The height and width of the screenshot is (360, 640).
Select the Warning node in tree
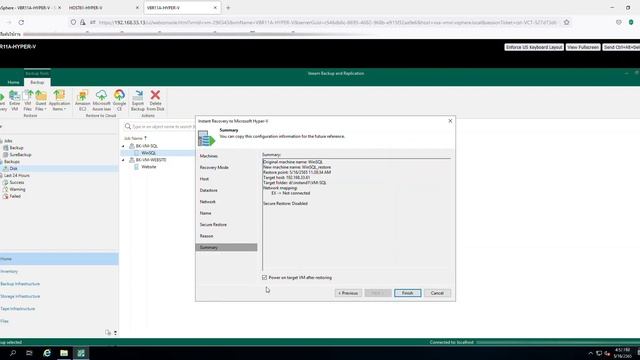click(x=17, y=189)
